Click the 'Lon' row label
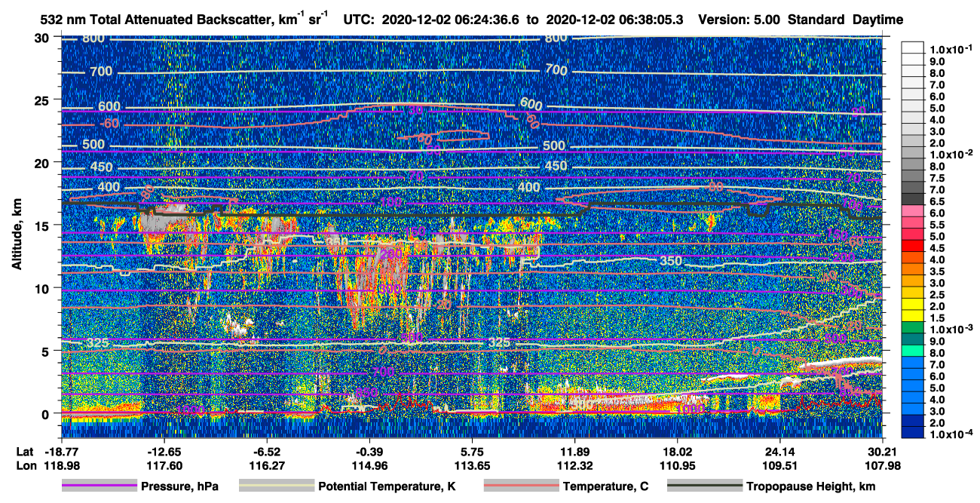Viewport: 980px width, 503px height. (x=25, y=465)
